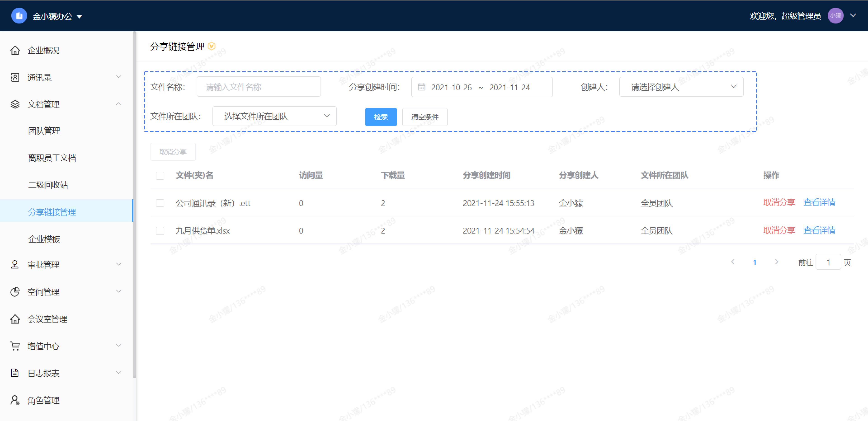Expand the 日志报表 menu chevron
The image size is (868, 421).
click(x=119, y=372)
